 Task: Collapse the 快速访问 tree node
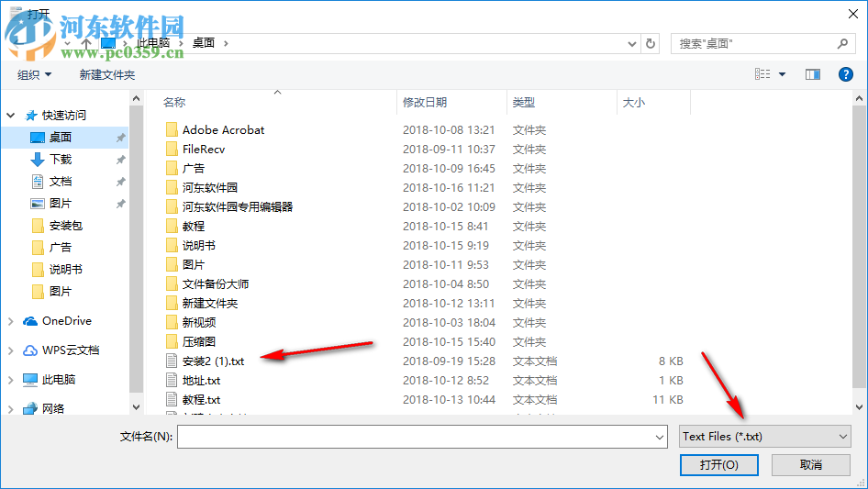tap(10, 116)
